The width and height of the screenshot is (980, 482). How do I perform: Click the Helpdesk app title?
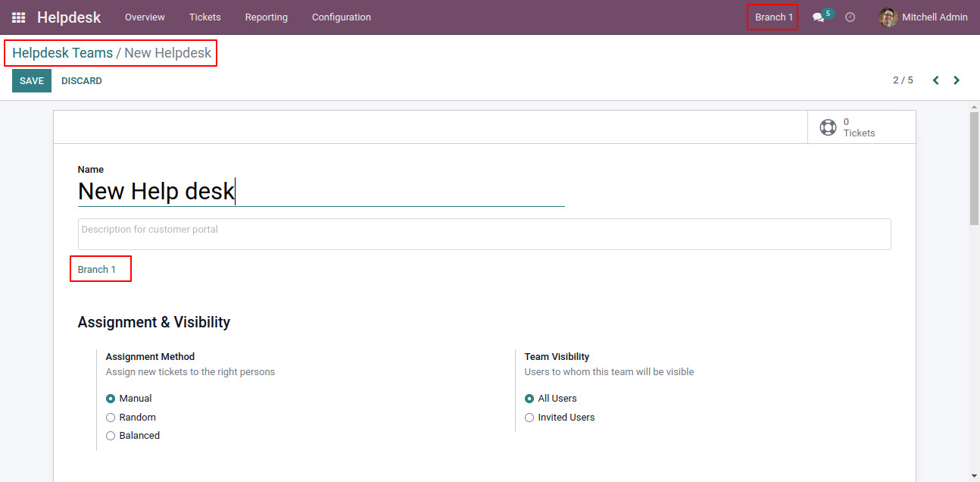tap(69, 17)
